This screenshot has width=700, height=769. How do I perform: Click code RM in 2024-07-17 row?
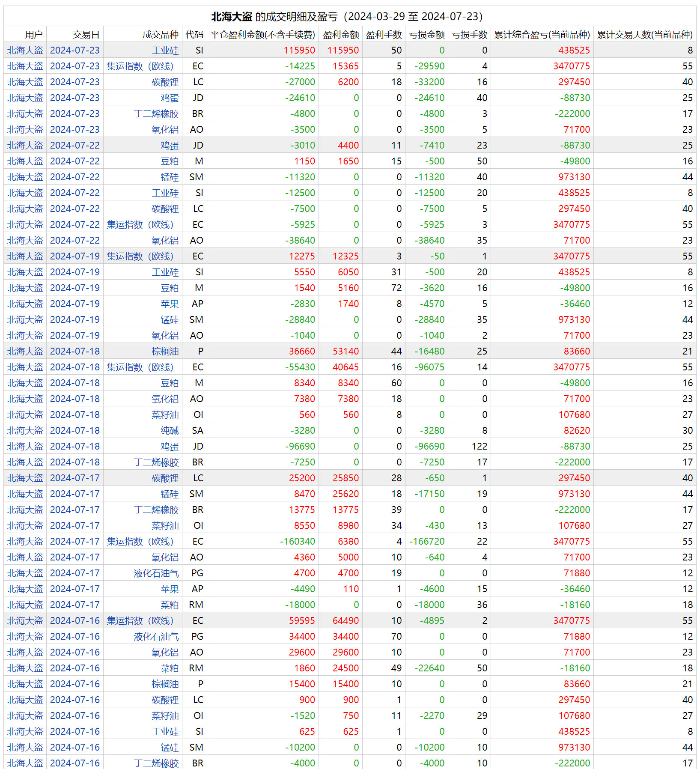coord(196,605)
